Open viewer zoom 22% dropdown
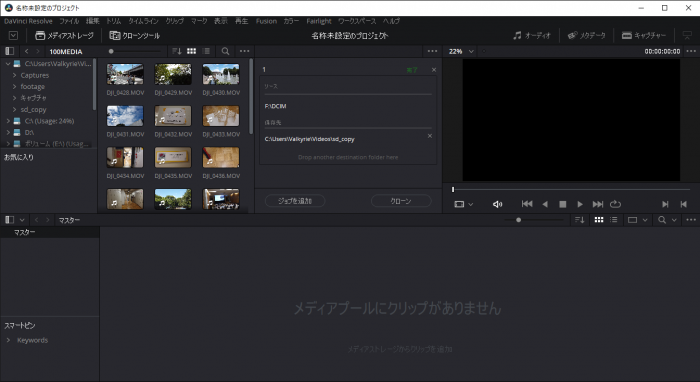The width and height of the screenshot is (700, 382). coord(462,51)
